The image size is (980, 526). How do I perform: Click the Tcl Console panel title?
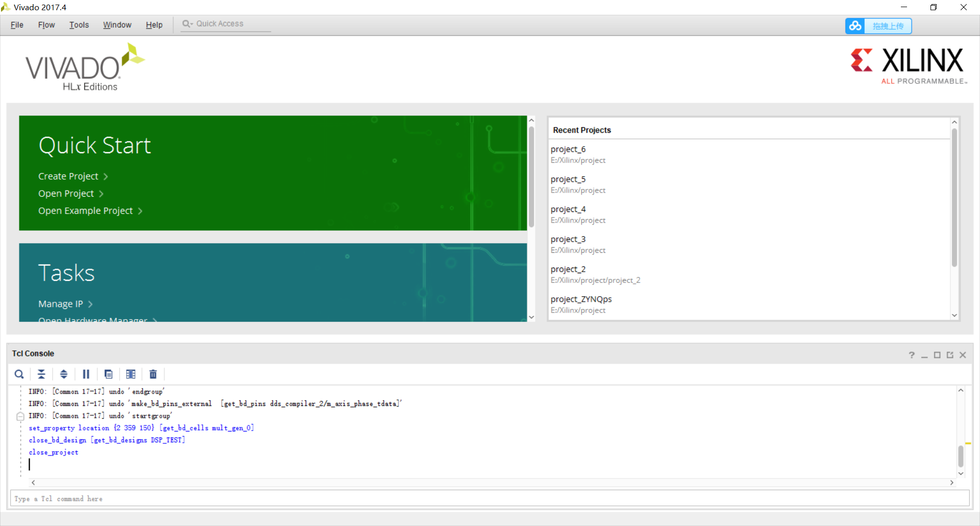point(33,353)
